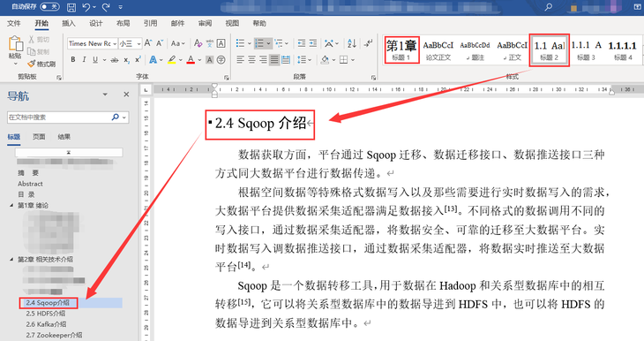Sort the selection with the A-Z icon
644x341 pixels.
[352, 43]
